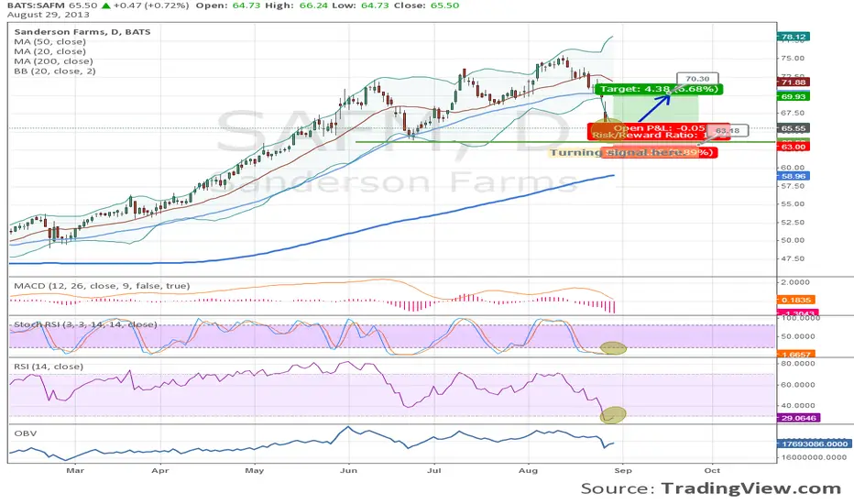
Task: Click the red 63.00 price label
Action: point(794,148)
